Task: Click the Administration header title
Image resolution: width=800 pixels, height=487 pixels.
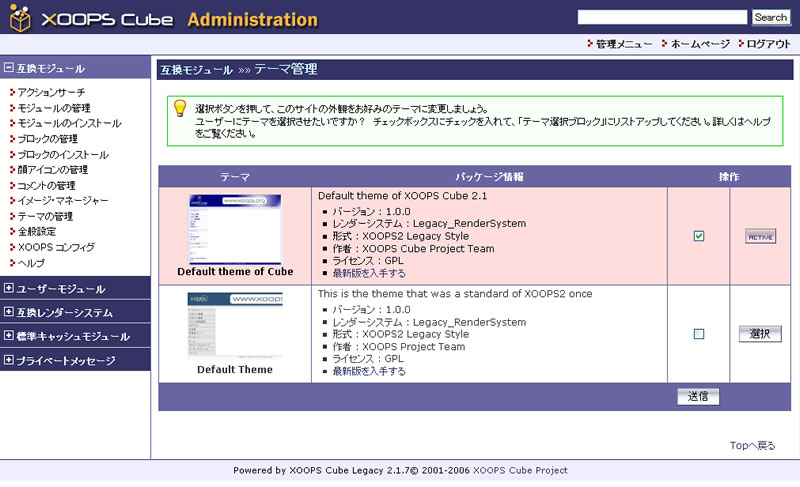Action: click(253, 19)
